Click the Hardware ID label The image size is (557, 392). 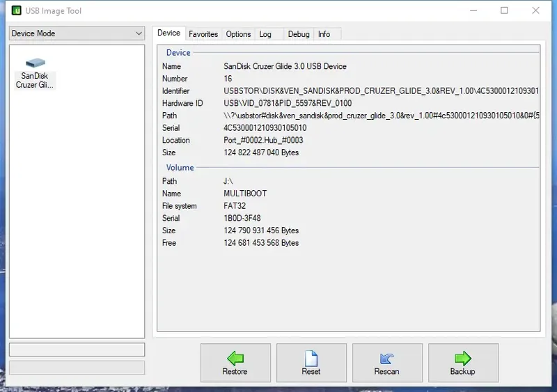pyautogui.click(x=182, y=104)
